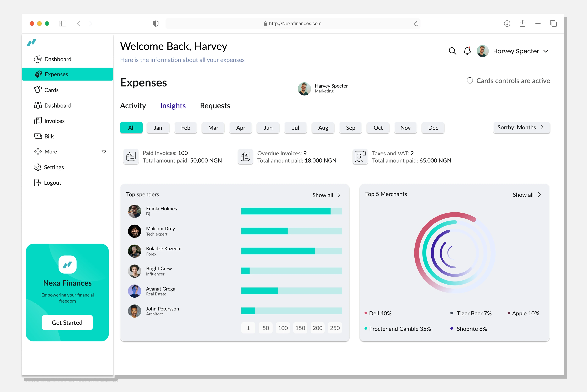Select the Jun month filter

pos(268,128)
